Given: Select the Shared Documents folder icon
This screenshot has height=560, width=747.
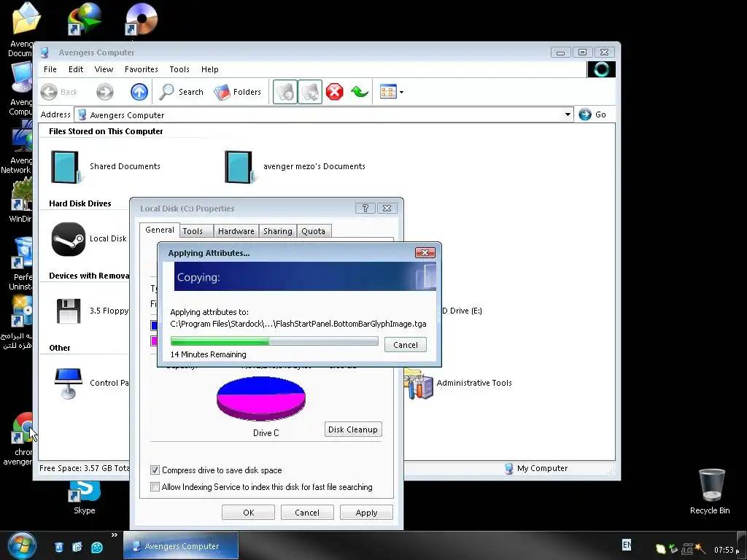Looking at the screenshot, I should coord(66,167).
